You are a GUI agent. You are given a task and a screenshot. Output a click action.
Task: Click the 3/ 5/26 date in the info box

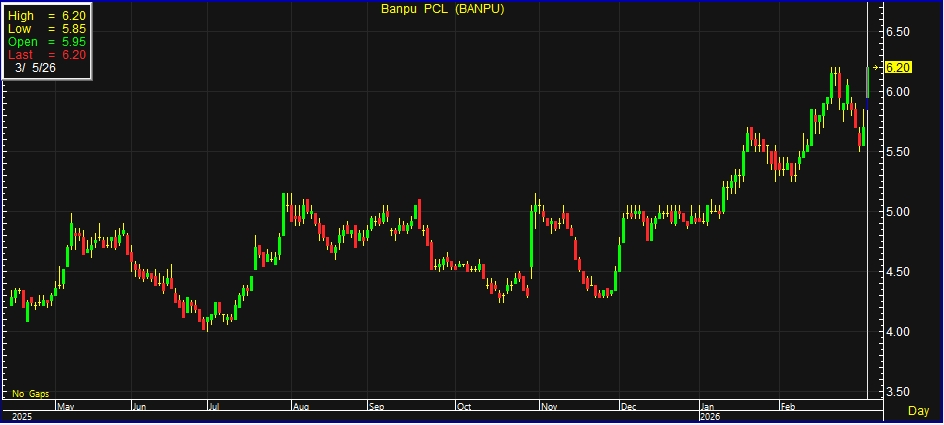[x=36, y=68]
